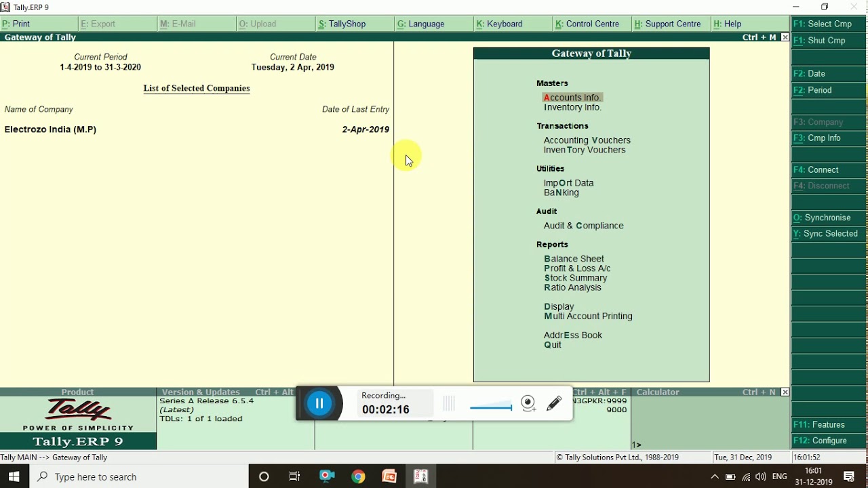The height and width of the screenshot is (488, 868).
Task: Open the screen recorder taskbar icon
Action: click(327, 476)
